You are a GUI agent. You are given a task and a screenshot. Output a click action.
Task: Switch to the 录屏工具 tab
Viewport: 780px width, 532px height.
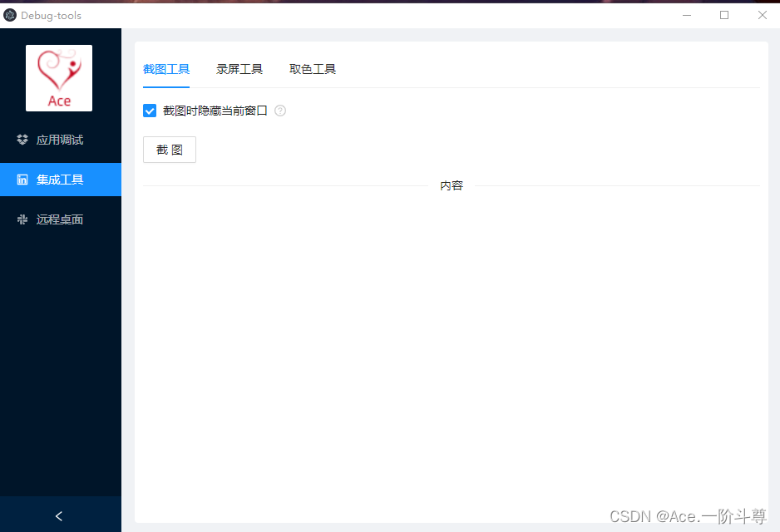pos(239,69)
